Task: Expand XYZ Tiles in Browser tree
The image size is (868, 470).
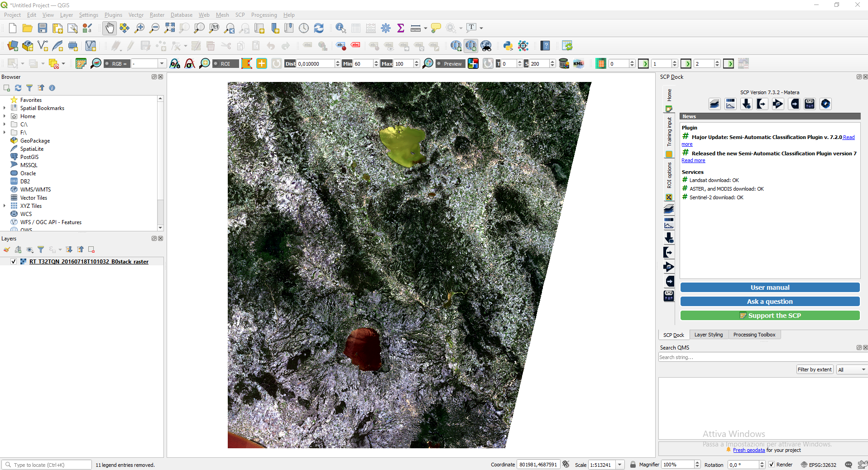Action: click(5, 206)
